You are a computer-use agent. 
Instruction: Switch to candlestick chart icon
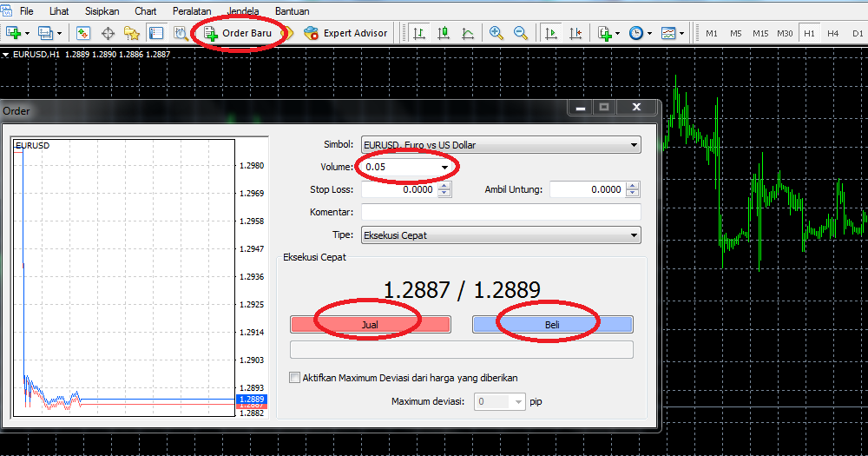click(x=444, y=33)
